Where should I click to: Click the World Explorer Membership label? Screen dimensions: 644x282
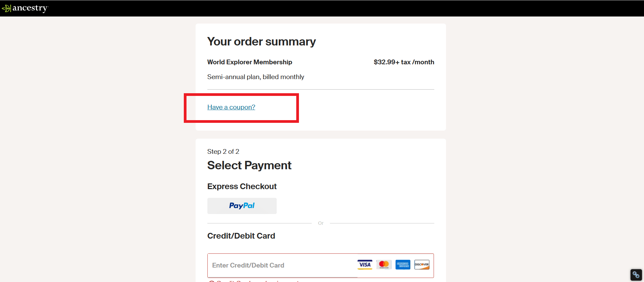[x=249, y=62]
